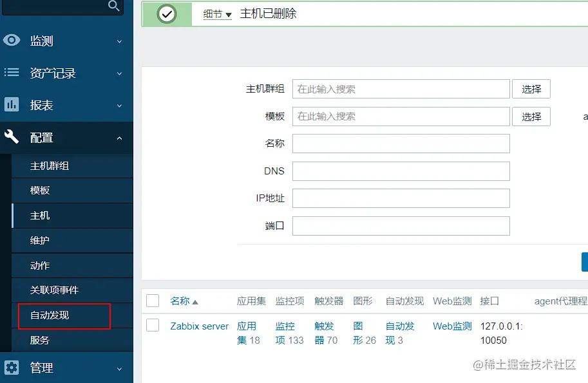Sort the table by 名称 column
The height and width of the screenshot is (383, 588).
[180, 301]
